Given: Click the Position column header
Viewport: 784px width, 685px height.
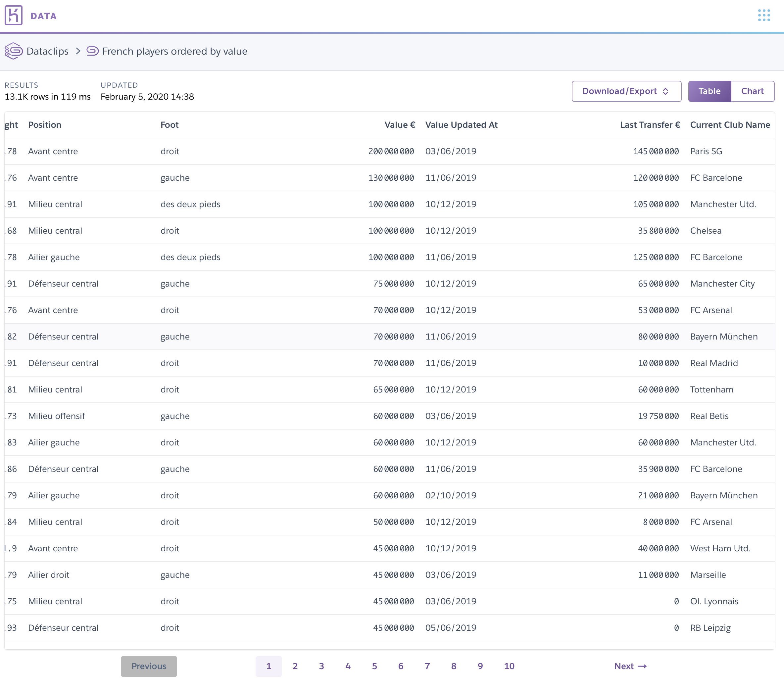Looking at the screenshot, I should point(45,125).
